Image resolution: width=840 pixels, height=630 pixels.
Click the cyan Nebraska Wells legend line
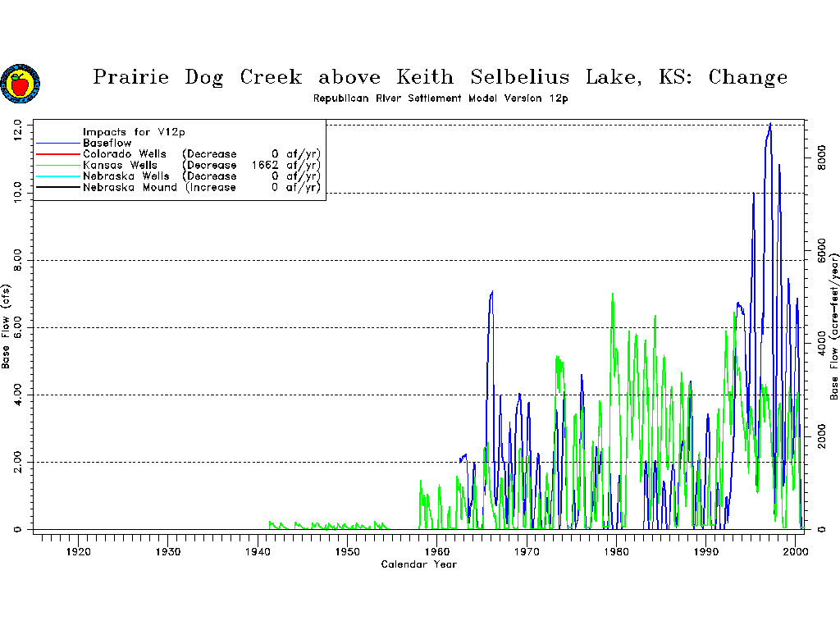58,176
